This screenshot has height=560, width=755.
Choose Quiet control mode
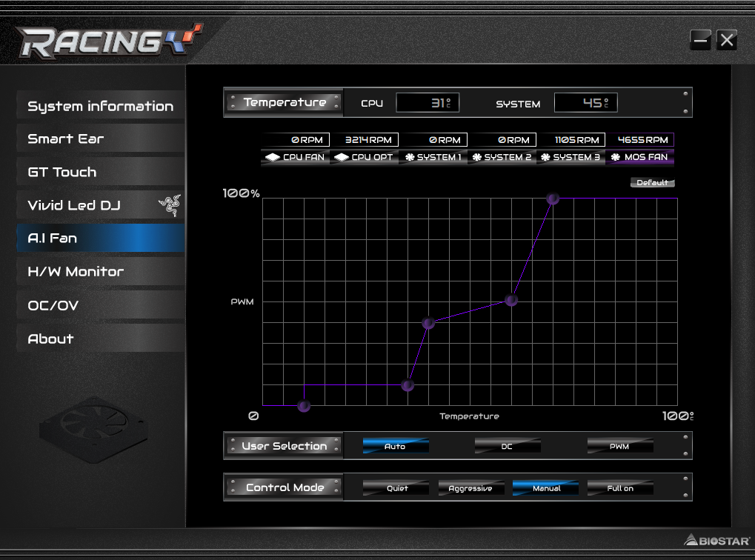pos(396,487)
